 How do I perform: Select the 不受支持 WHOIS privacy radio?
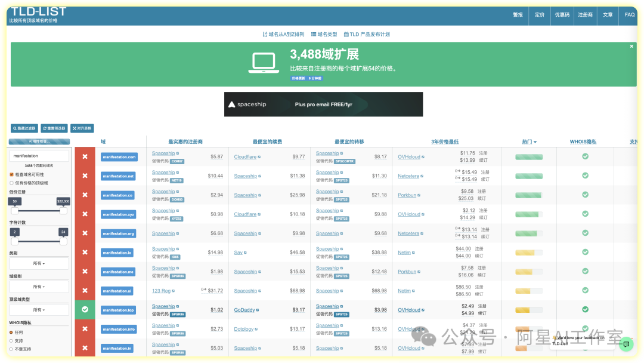(11, 349)
